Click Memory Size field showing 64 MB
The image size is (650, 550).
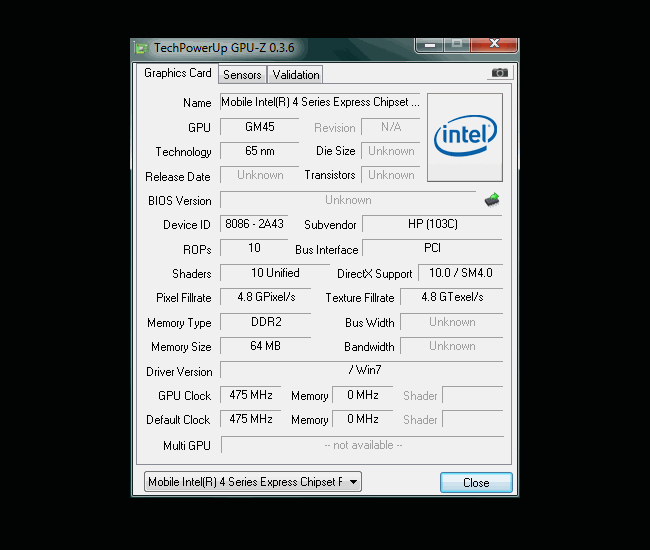pos(266,346)
